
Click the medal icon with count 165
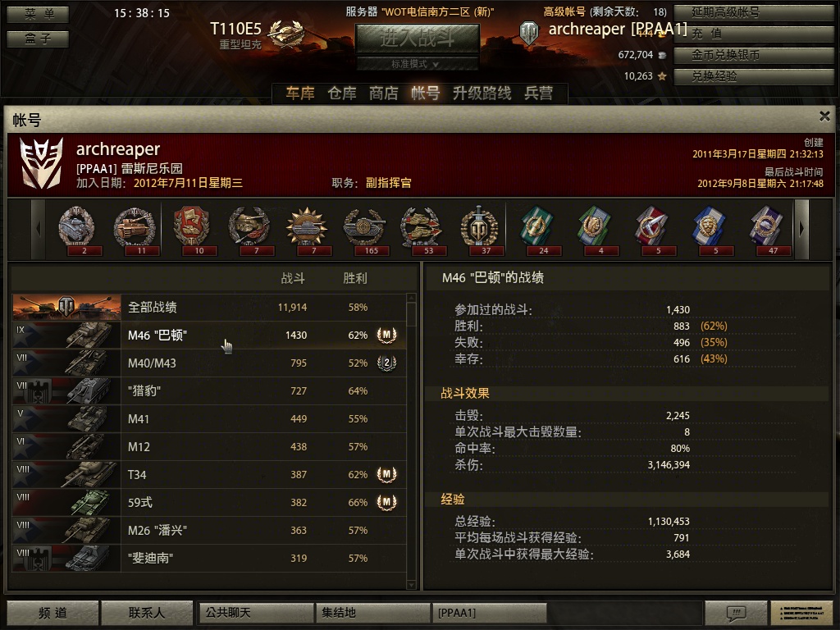(x=364, y=230)
